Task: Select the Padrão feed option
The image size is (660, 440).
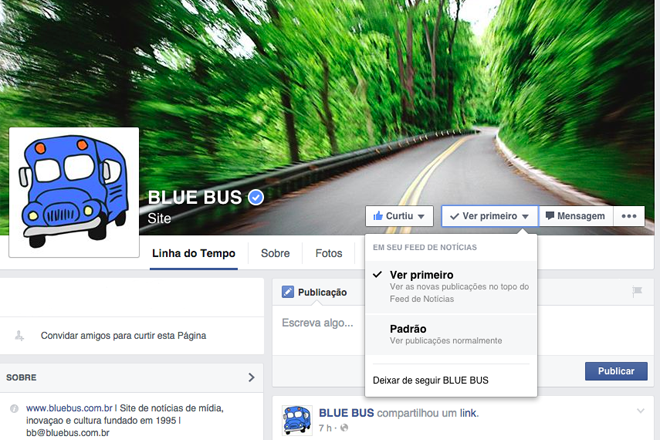Action: click(x=451, y=334)
